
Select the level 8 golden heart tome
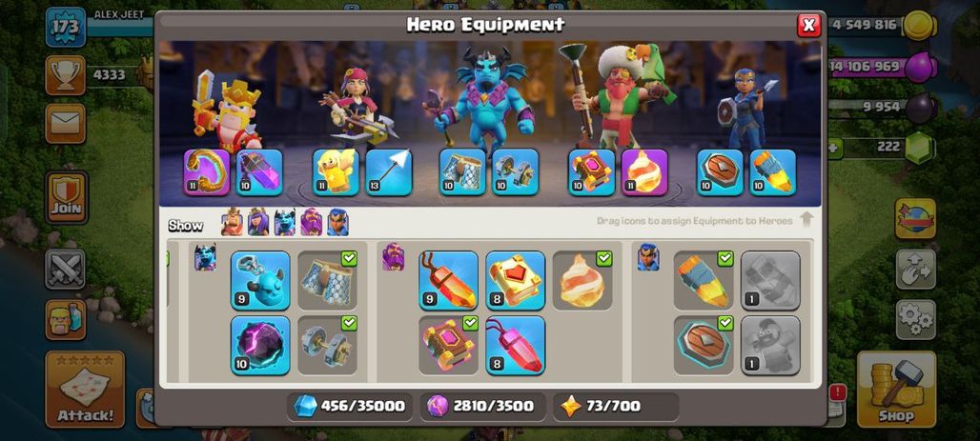515,280
